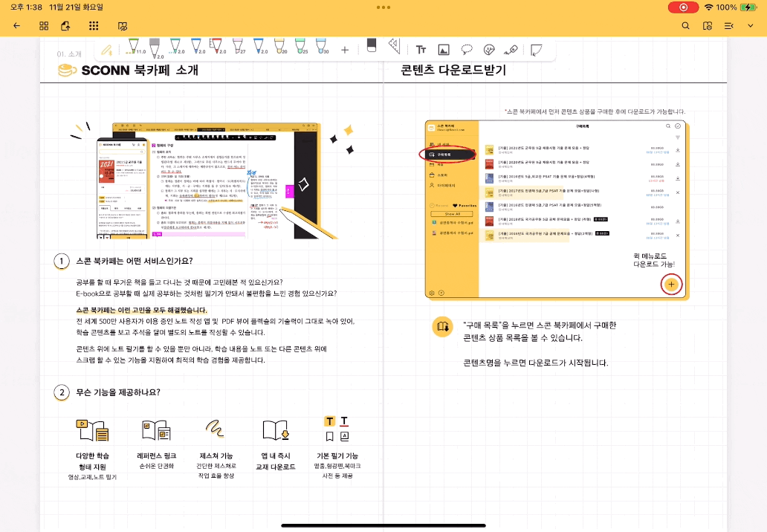Search the document with the magnifier
Viewport: 767px width, 532px height.
[685, 26]
